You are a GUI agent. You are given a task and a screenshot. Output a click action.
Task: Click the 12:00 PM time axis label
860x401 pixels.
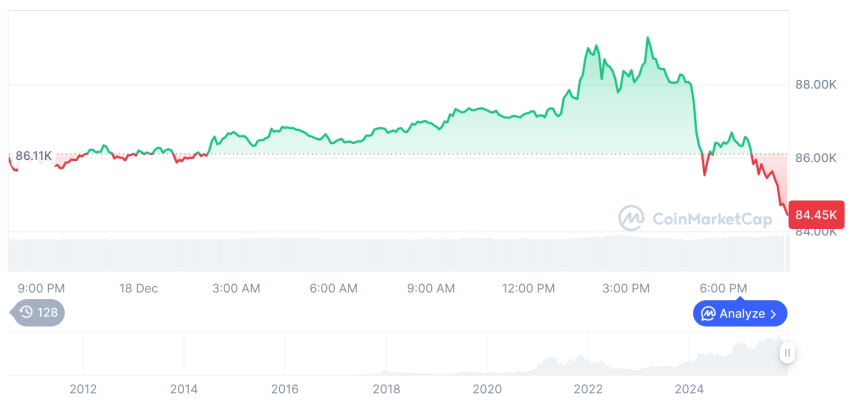click(x=528, y=288)
